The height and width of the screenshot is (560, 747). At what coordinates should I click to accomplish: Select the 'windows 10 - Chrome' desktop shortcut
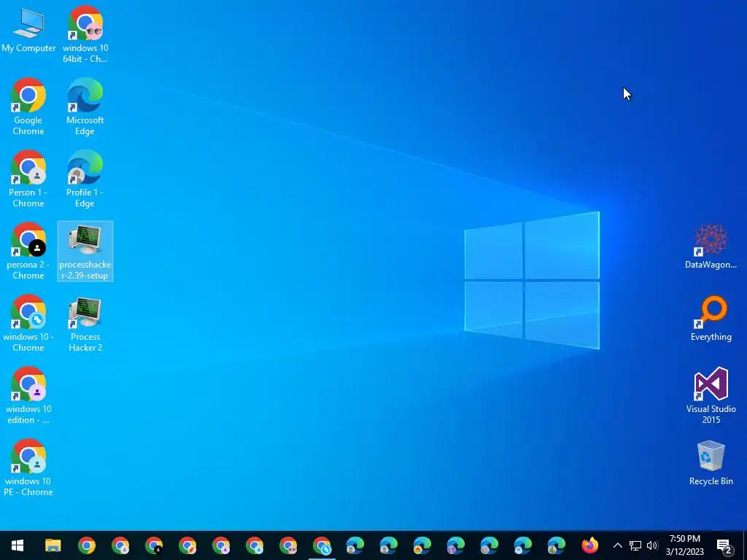[28, 324]
